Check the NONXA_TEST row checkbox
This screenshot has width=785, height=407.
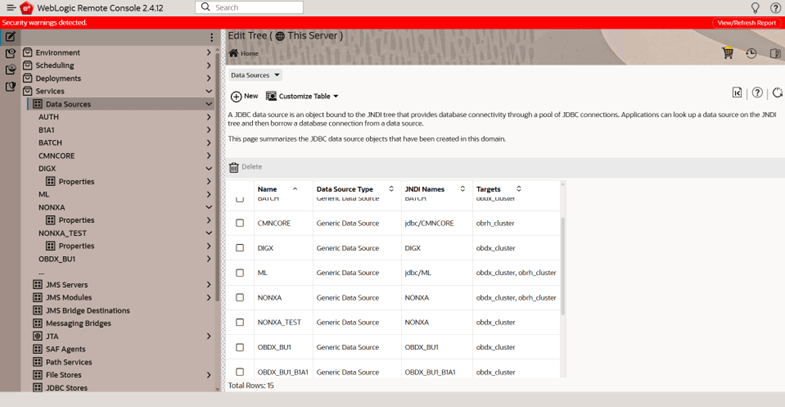tap(240, 322)
